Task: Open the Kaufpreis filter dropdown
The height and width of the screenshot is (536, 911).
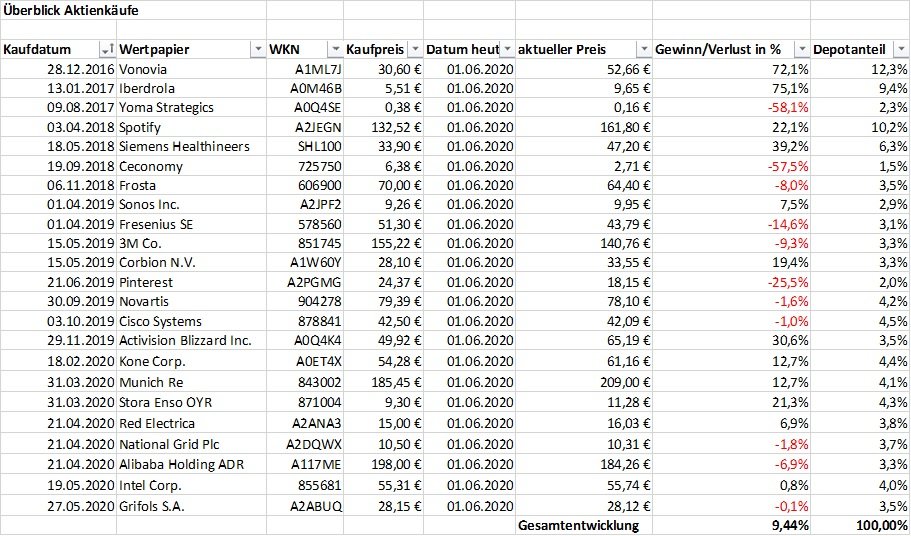Action: 414,50
